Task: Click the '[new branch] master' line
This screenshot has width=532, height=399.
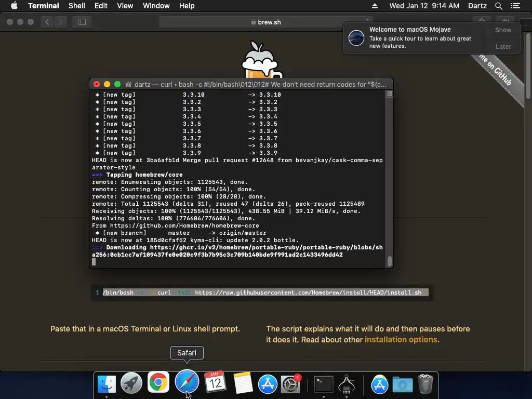Action: pyautogui.click(x=181, y=233)
